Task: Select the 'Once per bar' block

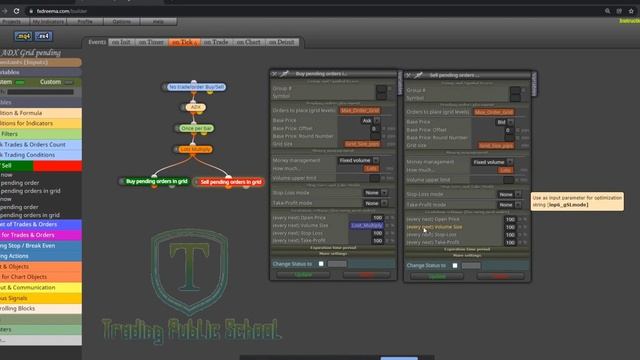Action: click(196, 128)
